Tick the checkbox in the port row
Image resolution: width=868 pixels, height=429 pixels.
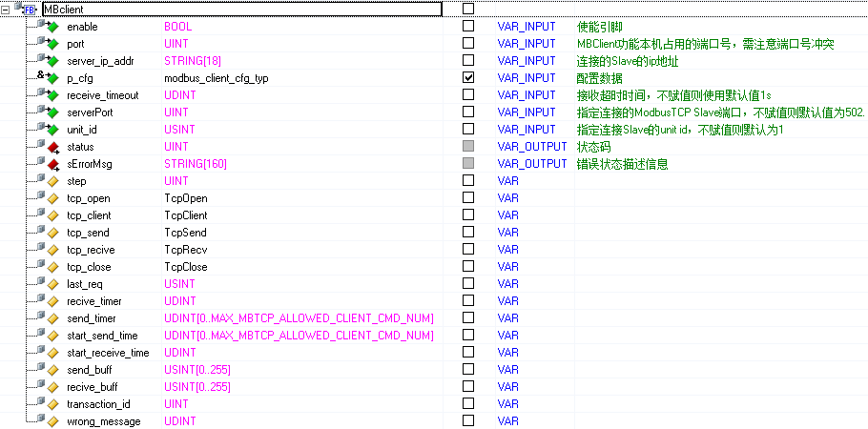tap(468, 43)
